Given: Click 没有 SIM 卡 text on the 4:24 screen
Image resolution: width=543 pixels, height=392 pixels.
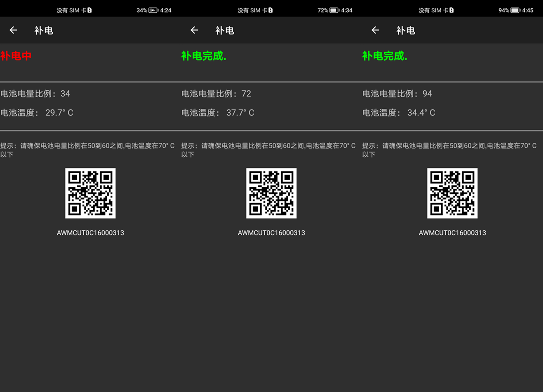Looking at the screenshot, I should pyautogui.click(x=72, y=10).
